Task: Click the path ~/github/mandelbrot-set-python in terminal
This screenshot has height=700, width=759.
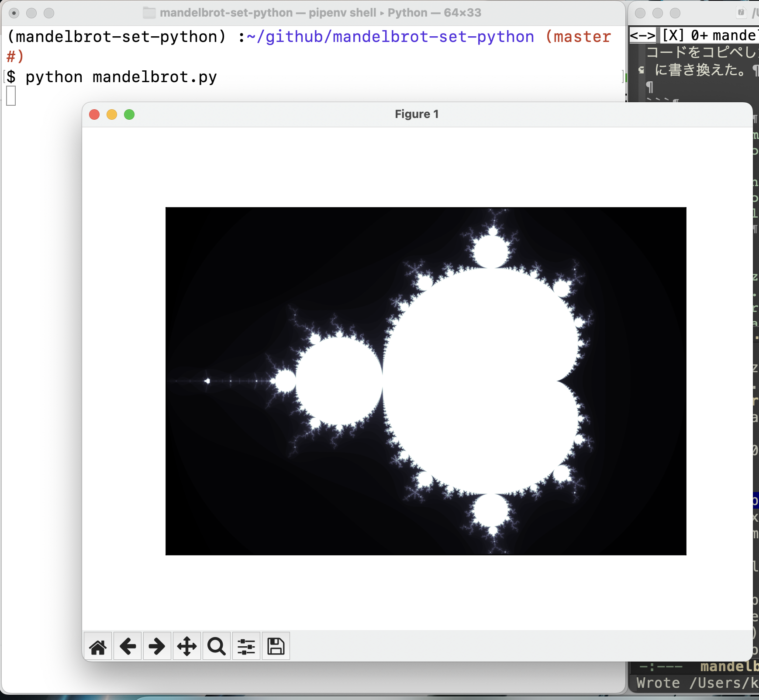Action: [390, 37]
